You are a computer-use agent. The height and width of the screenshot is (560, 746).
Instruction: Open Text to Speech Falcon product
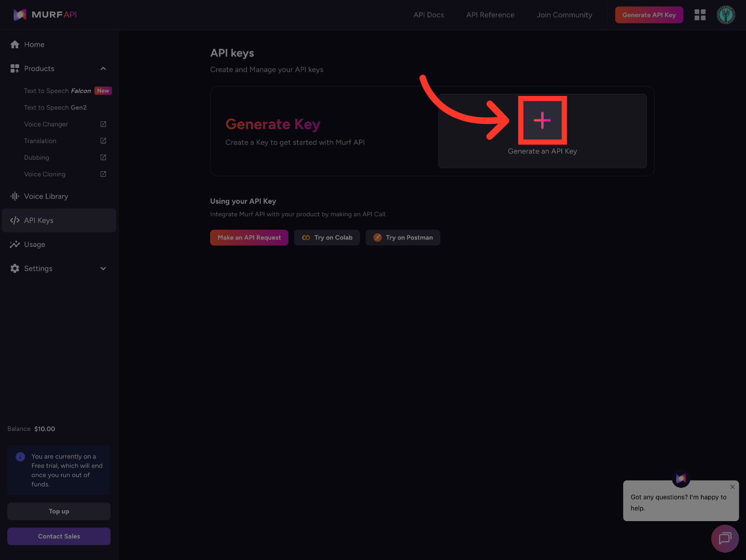(x=57, y=91)
